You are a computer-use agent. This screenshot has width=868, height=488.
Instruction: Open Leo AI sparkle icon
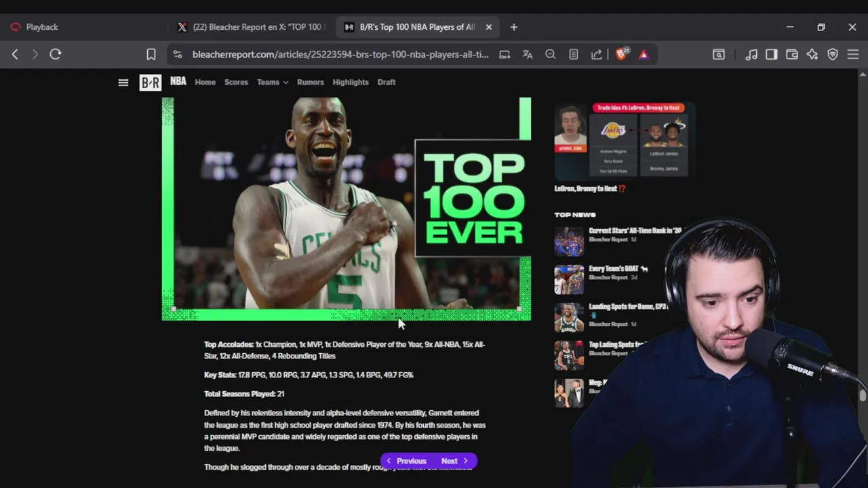pyautogui.click(x=812, y=54)
